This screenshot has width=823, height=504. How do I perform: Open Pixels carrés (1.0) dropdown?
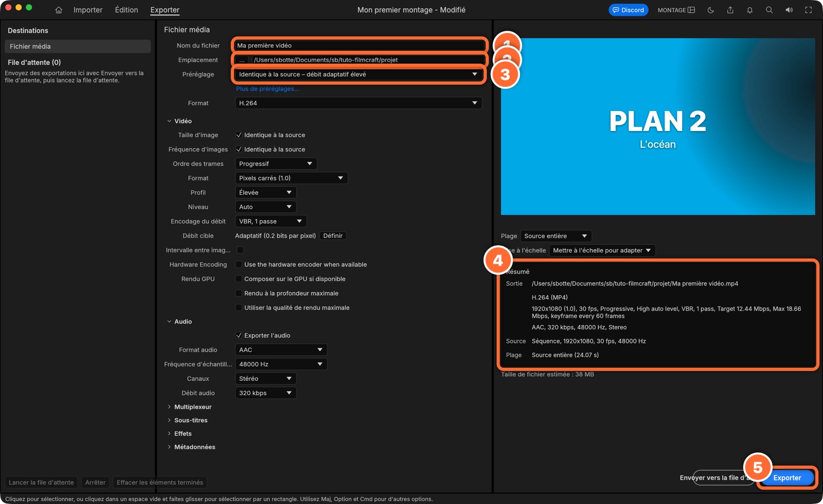(291, 178)
